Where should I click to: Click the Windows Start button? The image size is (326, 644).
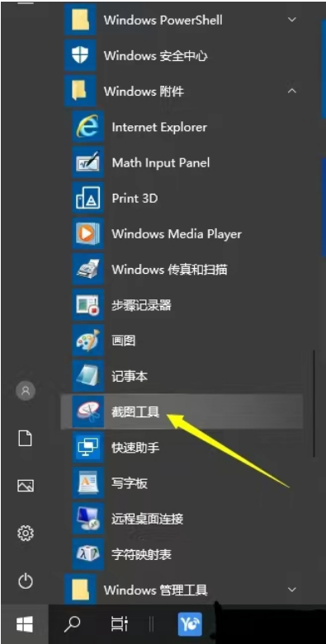[x=25, y=625]
